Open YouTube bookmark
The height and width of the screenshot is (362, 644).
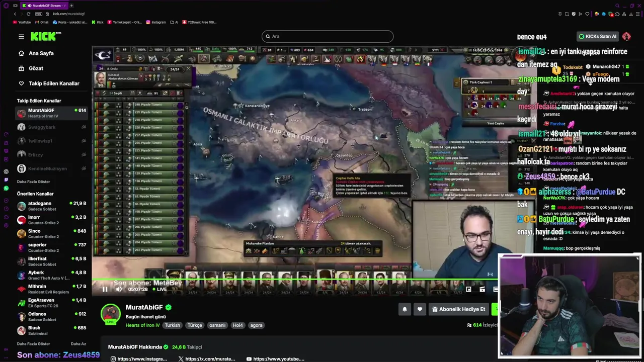[22, 22]
